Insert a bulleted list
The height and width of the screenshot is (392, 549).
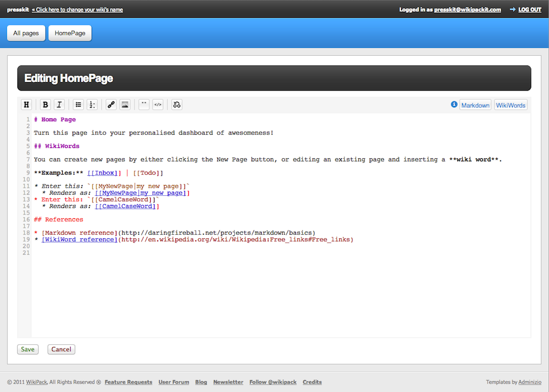click(x=78, y=105)
